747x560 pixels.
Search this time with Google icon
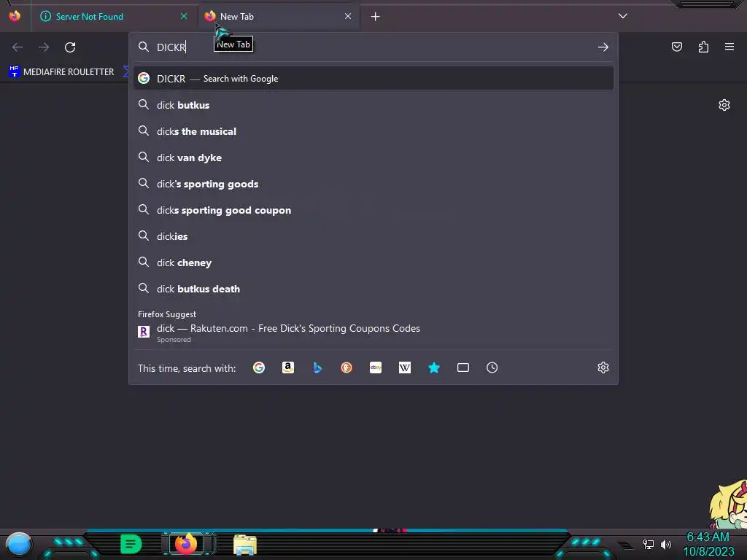pos(259,367)
